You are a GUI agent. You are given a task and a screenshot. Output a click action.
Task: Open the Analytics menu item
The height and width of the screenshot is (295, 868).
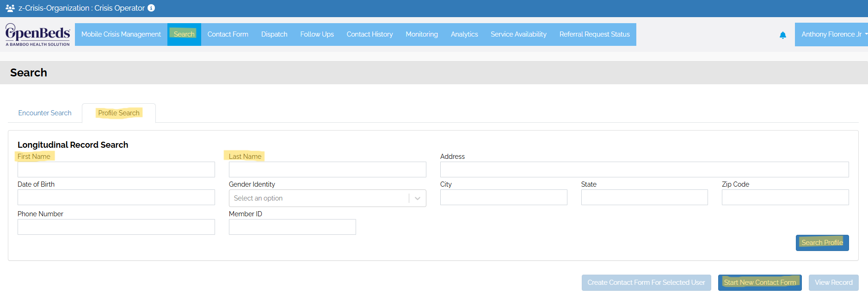point(464,34)
